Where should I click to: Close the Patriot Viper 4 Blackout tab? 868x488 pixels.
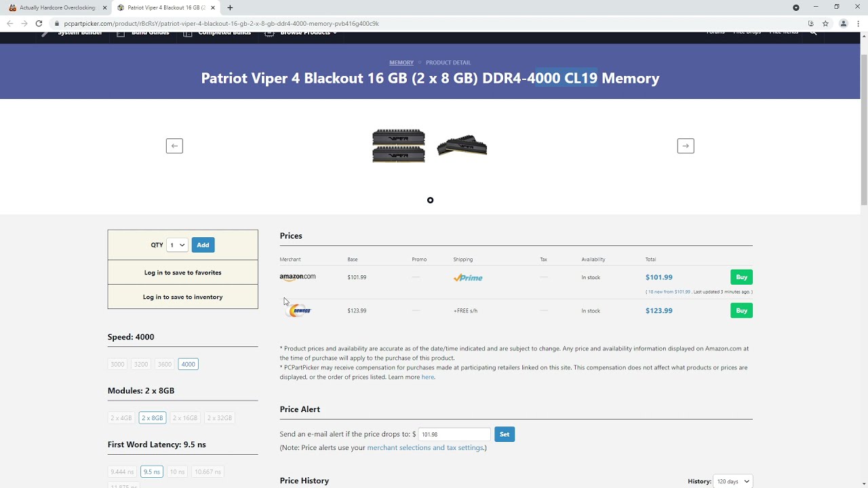(x=213, y=7)
